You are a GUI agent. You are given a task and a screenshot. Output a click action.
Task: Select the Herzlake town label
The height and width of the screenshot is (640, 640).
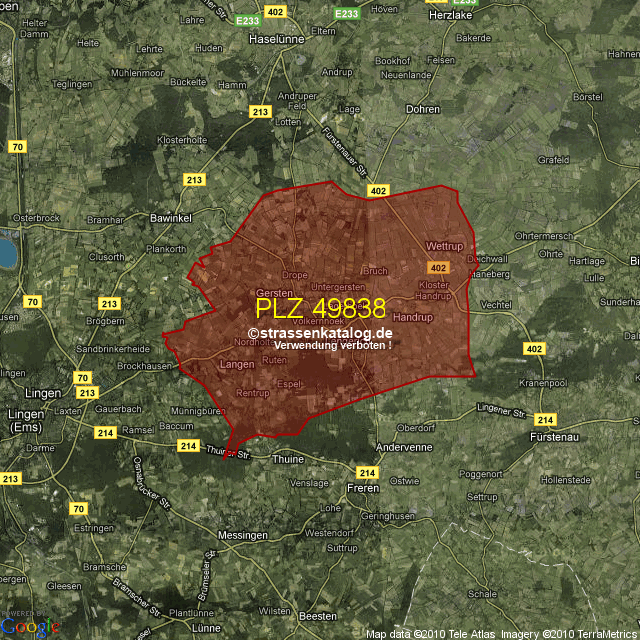[450, 16]
